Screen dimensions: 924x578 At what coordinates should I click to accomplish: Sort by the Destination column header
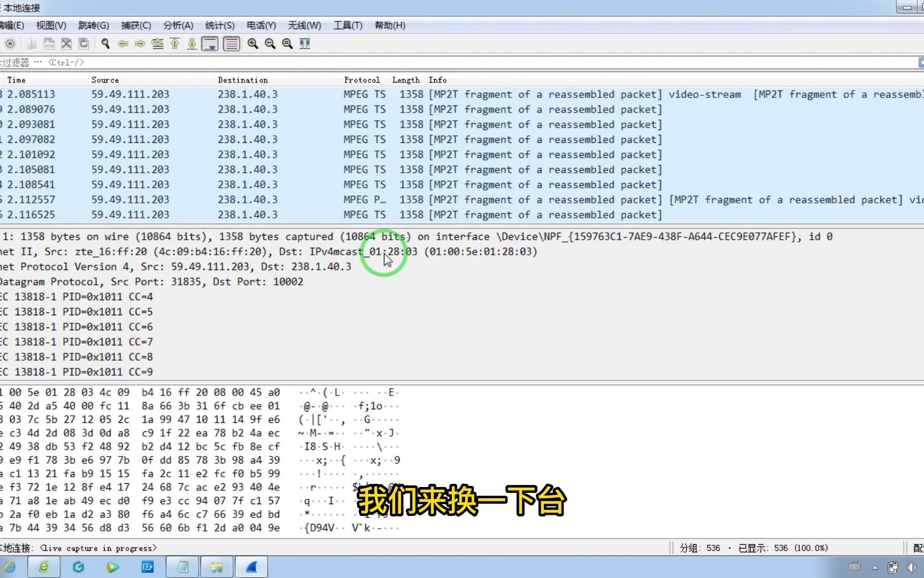pos(278,80)
